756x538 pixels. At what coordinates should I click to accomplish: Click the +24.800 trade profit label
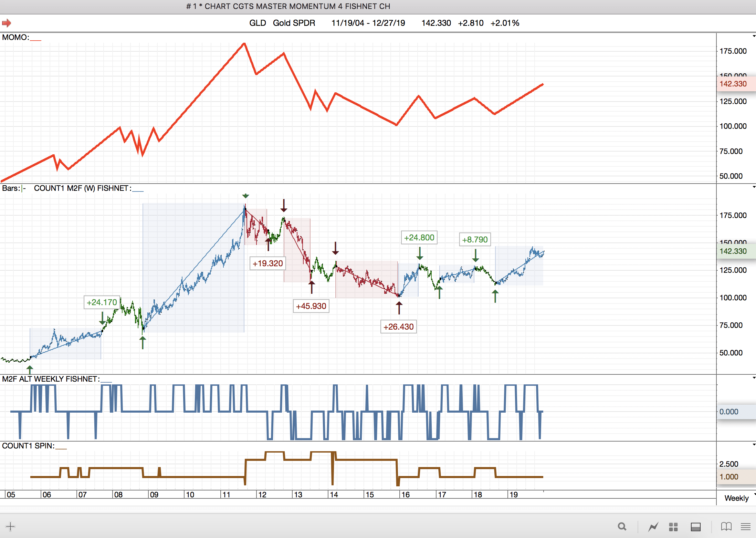point(419,238)
